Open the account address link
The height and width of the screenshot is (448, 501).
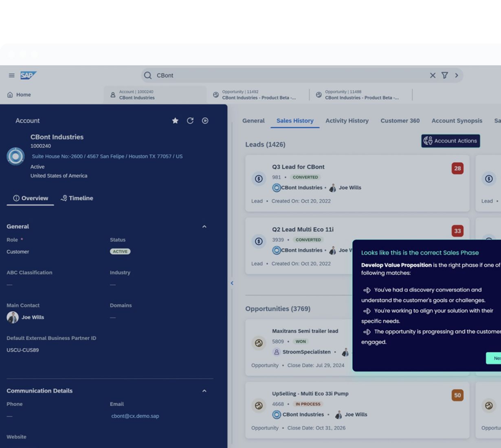[107, 156]
